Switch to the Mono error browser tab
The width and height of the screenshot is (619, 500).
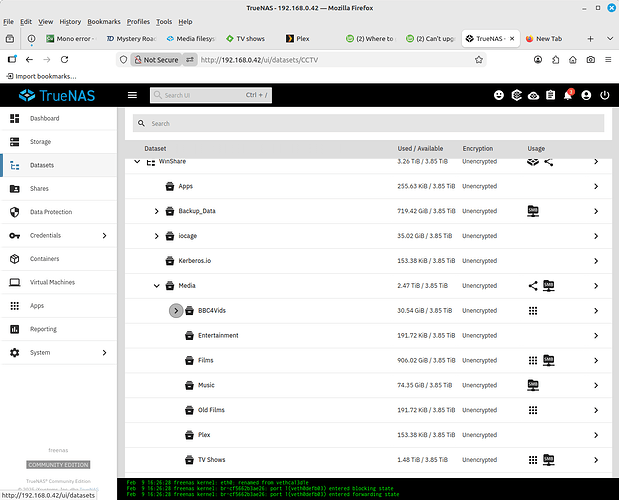tap(71, 39)
